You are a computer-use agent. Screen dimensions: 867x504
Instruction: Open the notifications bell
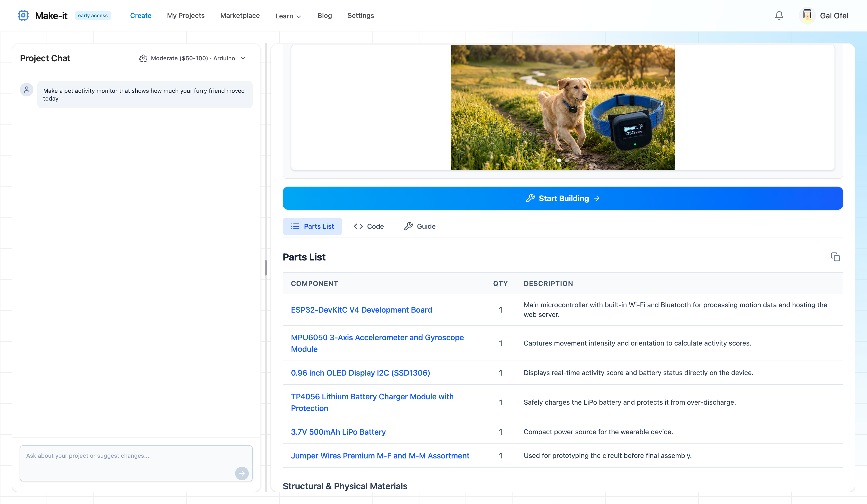pyautogui.click(x=779, y=16)
